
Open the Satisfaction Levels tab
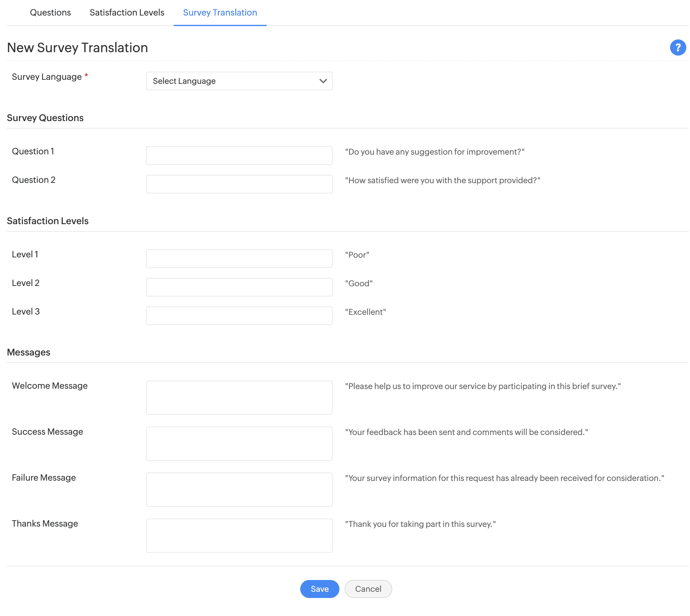pyautogui.click(x=127, y=12)
